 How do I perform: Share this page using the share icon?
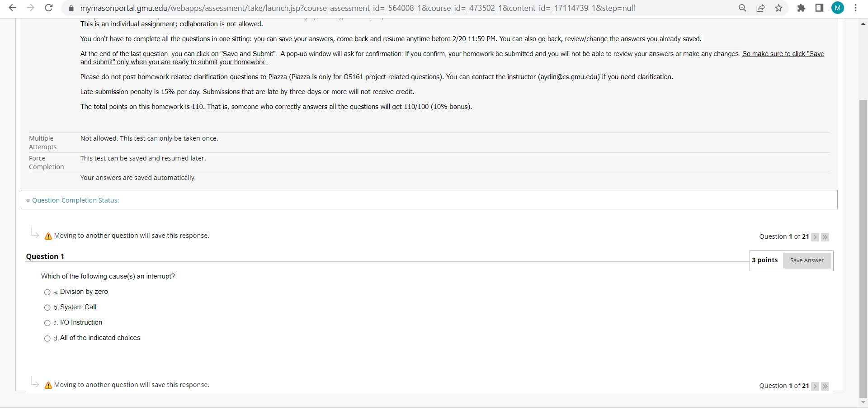[761, 8]
